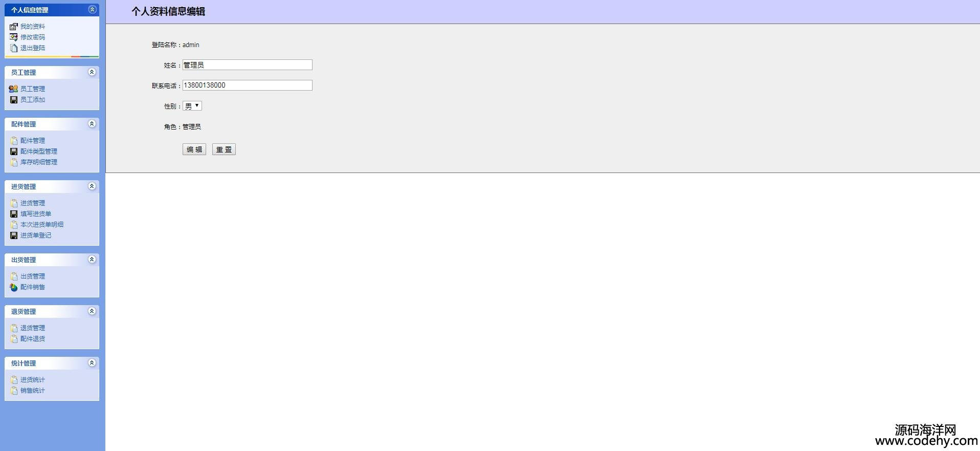
Task: Open the 销售统计 link
Action: (x=33, y=391)
